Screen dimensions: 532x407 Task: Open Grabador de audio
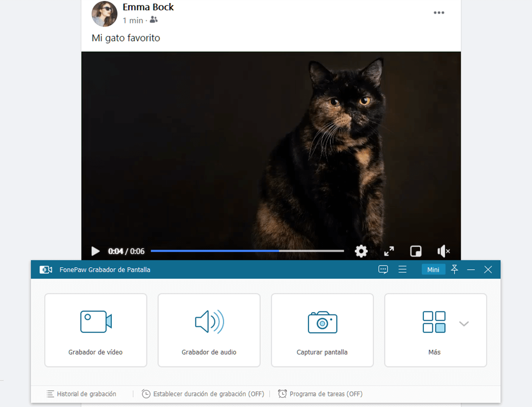[x=209, y=330]
